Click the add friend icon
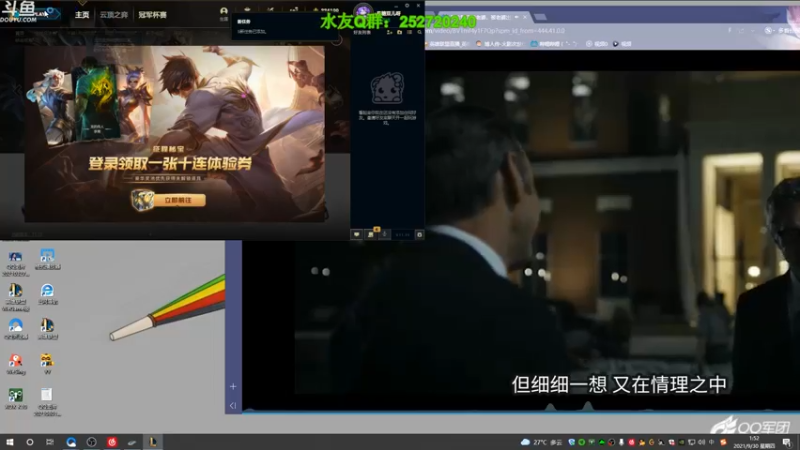 389,32
